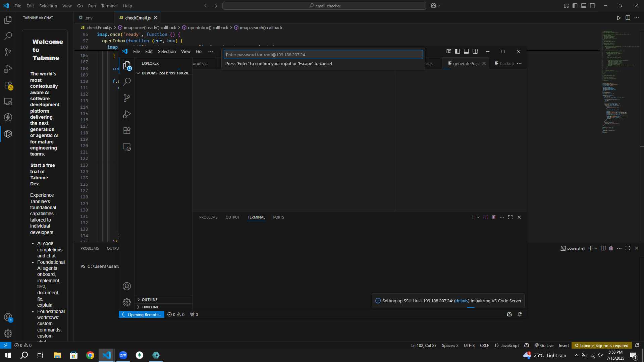Viewport: 644px width, 362px height.
Task: Customize layout in SSH window title bar
Action: (x=449, y=51)
